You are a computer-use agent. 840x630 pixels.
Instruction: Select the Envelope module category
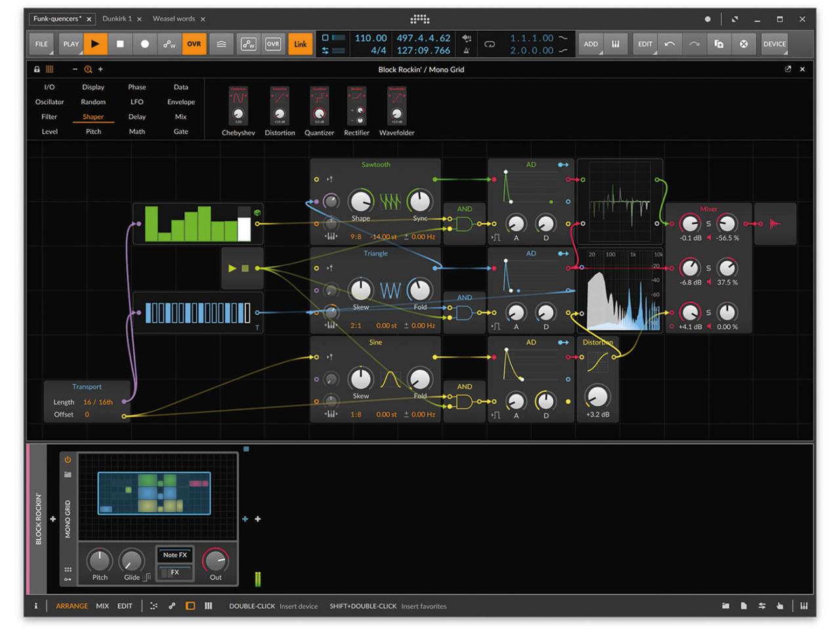coord(181,102)
